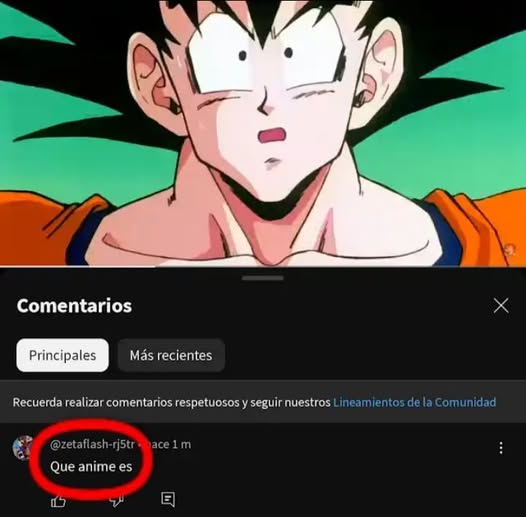Image resolution: width=526 pixels, height=517 pixels.
Task: Open the commenter's profile avatar
Action: click(x=23, y=448)
